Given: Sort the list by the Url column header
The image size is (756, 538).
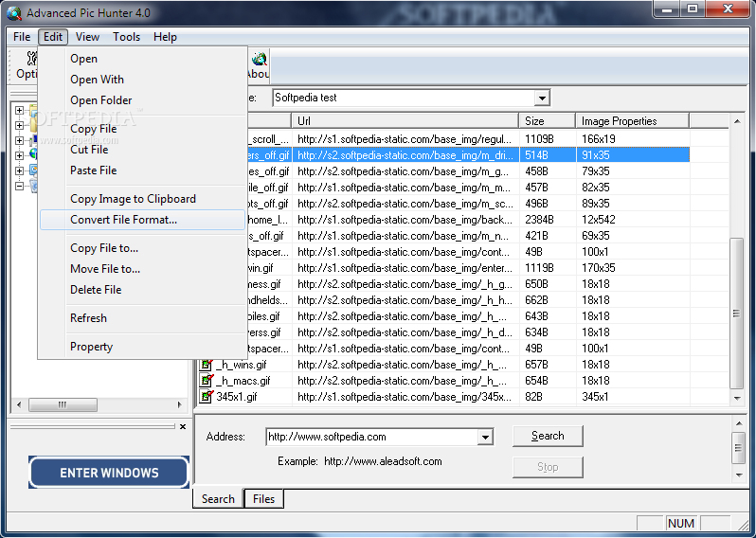Looking at the screenshot, I should pos(405,121).
